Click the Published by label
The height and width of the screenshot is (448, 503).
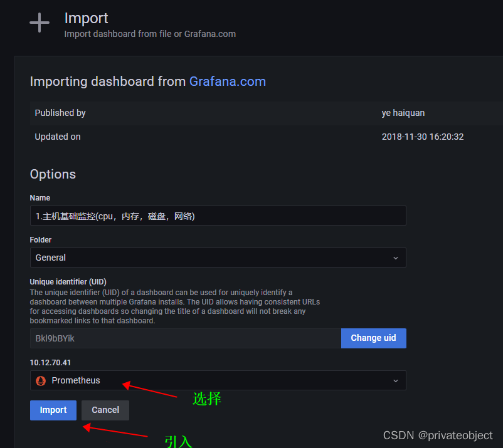60,113
